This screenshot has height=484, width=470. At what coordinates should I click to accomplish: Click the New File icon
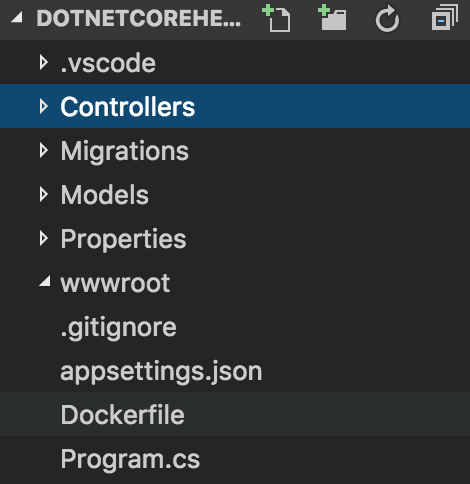(276, 19)
